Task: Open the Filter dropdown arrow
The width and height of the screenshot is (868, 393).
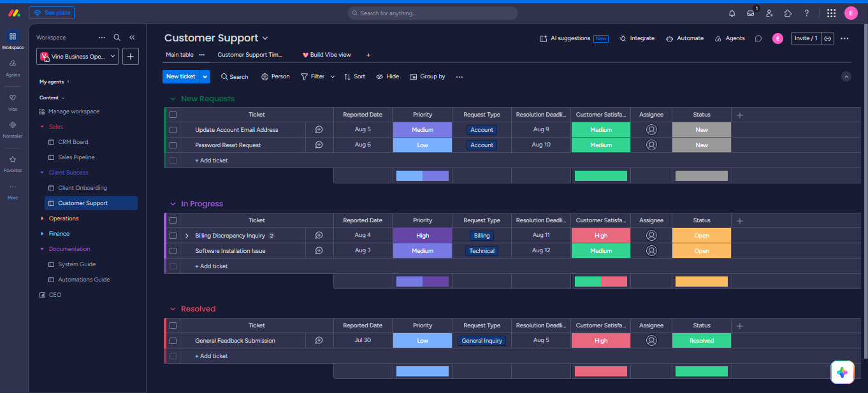Action: tap(333, 76)
